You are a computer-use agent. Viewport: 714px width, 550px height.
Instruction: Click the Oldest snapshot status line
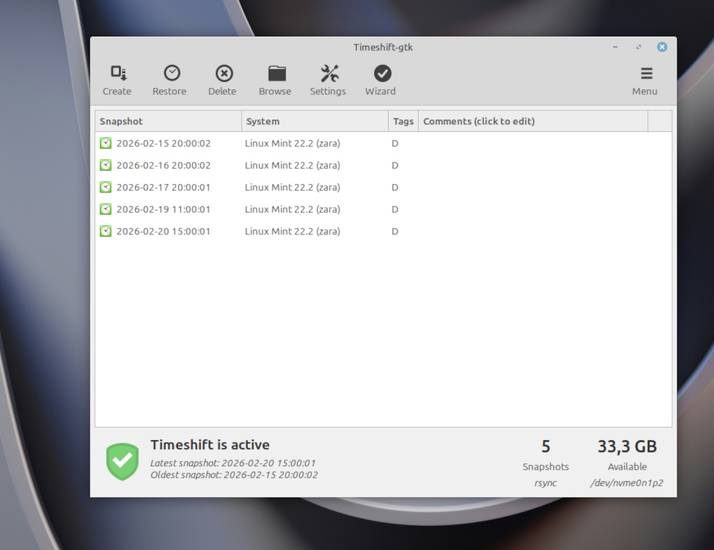(234, 475)
